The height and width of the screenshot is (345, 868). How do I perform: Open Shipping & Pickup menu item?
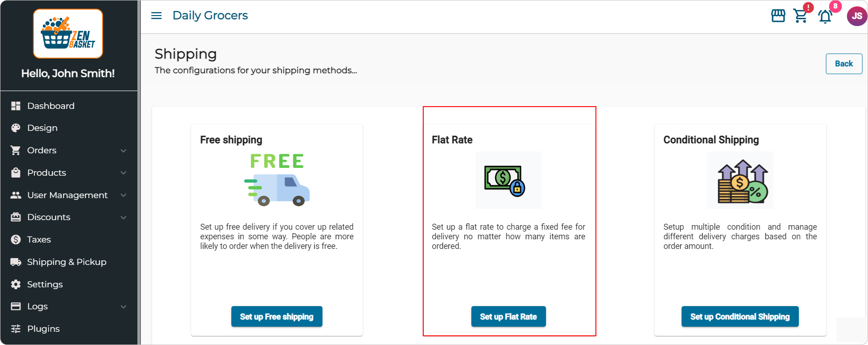(x=66, y=262)
